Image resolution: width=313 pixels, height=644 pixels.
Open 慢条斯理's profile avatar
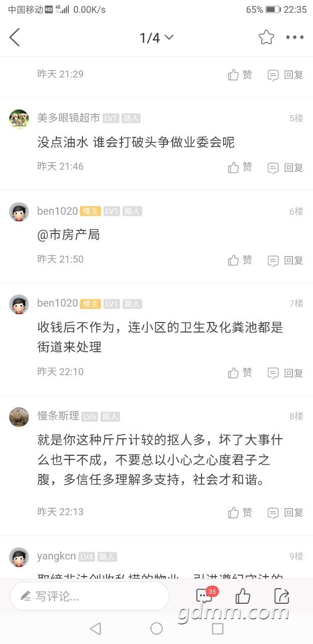(19, 417)
